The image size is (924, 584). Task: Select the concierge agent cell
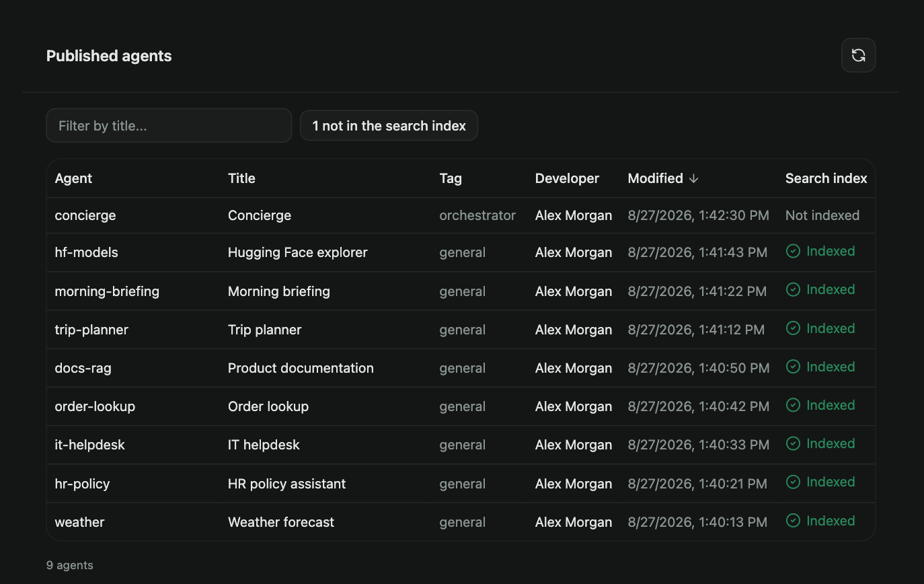85,215
